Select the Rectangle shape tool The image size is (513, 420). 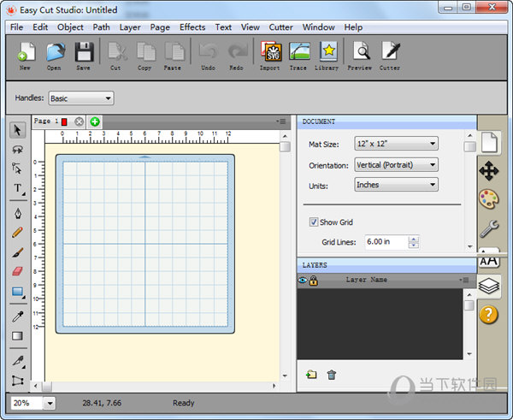coord(18,292)
